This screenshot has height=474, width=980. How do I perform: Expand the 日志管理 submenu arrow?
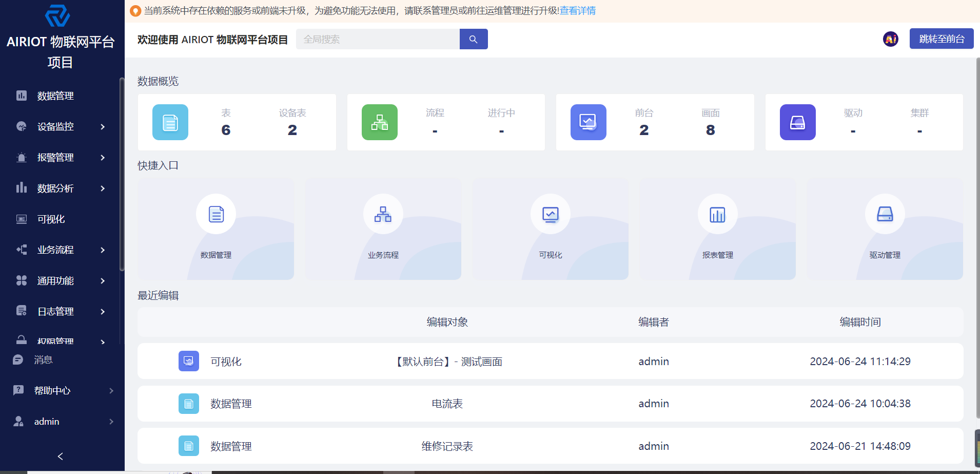[103, 311]
